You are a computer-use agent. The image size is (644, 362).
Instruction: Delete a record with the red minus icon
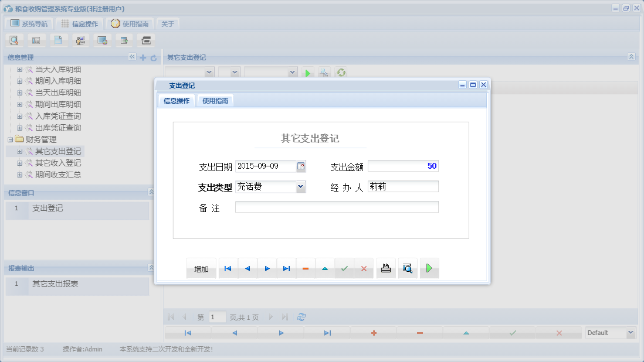coord(306,268)
